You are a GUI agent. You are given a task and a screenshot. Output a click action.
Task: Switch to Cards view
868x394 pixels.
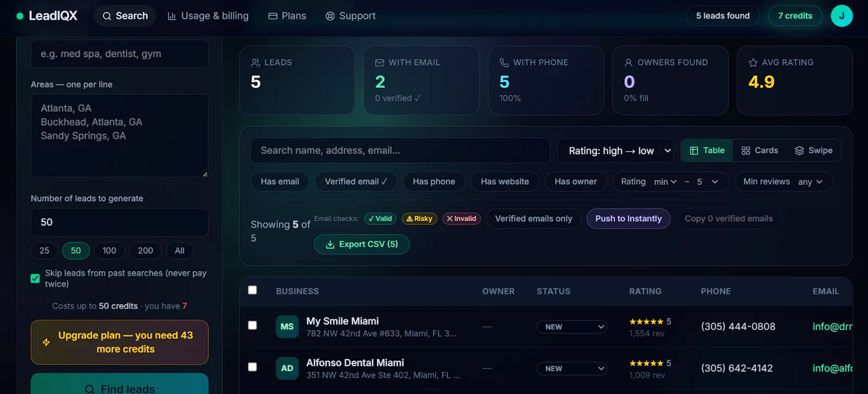[759, 151]
